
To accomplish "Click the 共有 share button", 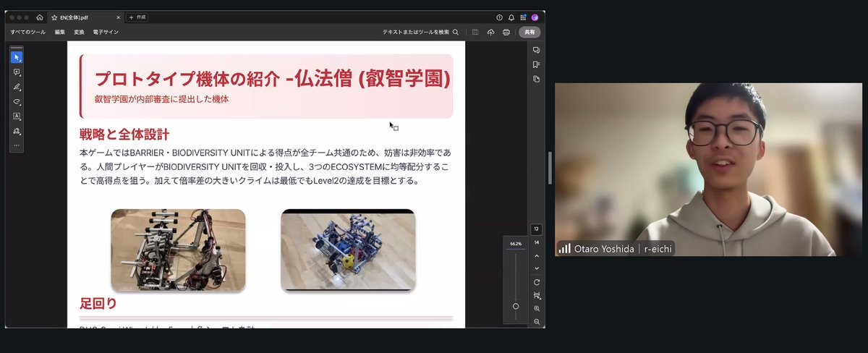I will pos(529,32).
